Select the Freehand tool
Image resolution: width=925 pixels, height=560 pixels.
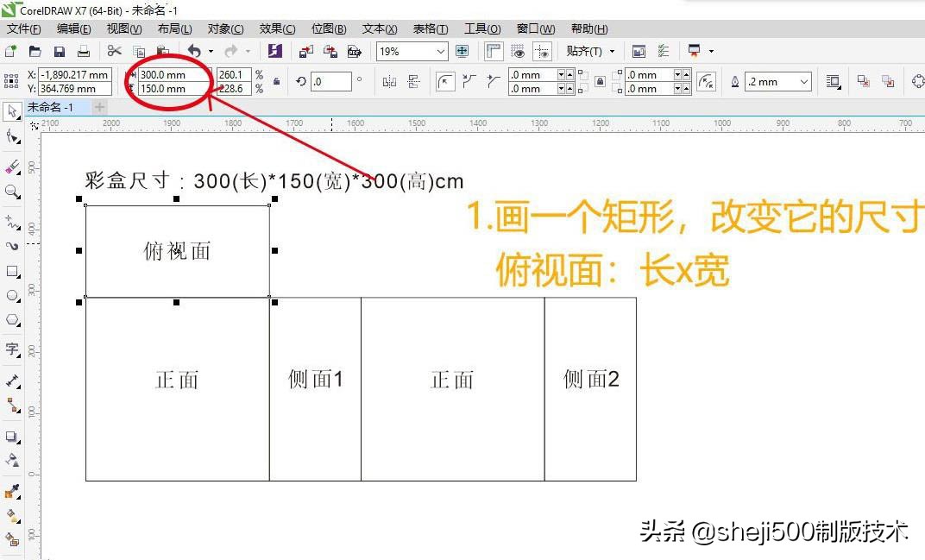12,222
